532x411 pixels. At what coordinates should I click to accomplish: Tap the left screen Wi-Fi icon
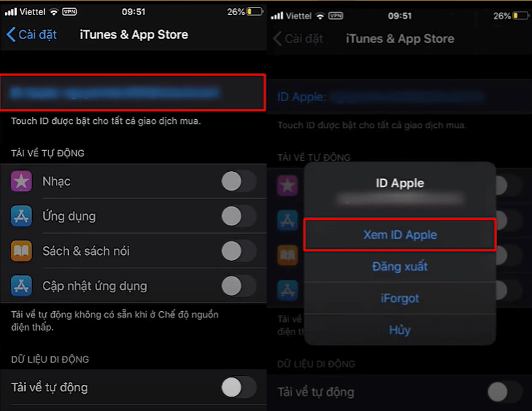point(54,12)
